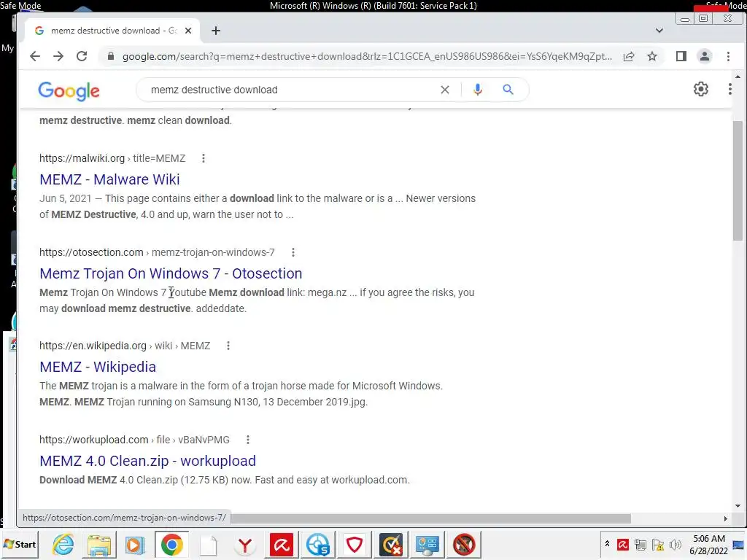Close the memz destructive download tab
The height and width of the screenshot is (560, 747).
point(188,31)
